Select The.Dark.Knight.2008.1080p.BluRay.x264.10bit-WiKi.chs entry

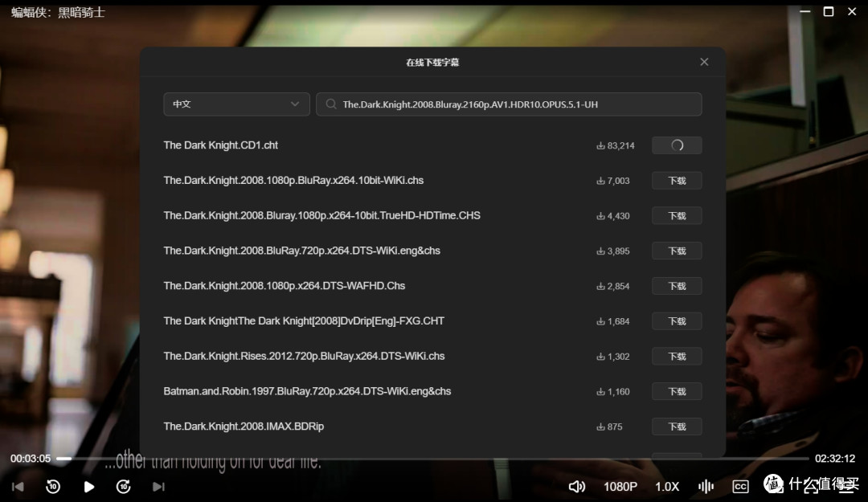pos(293,181)
